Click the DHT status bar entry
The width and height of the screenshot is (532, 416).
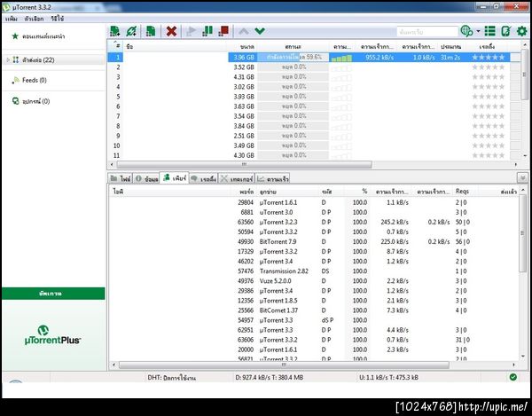172,377
